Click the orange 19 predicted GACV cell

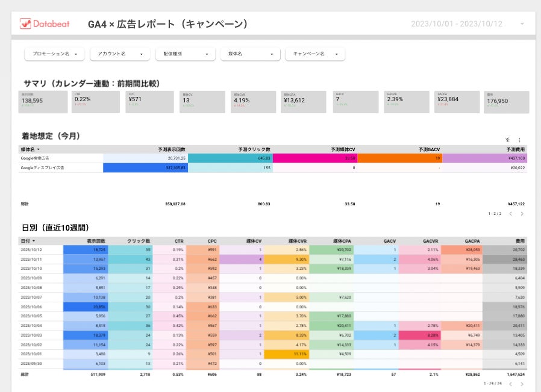(400, 158)
